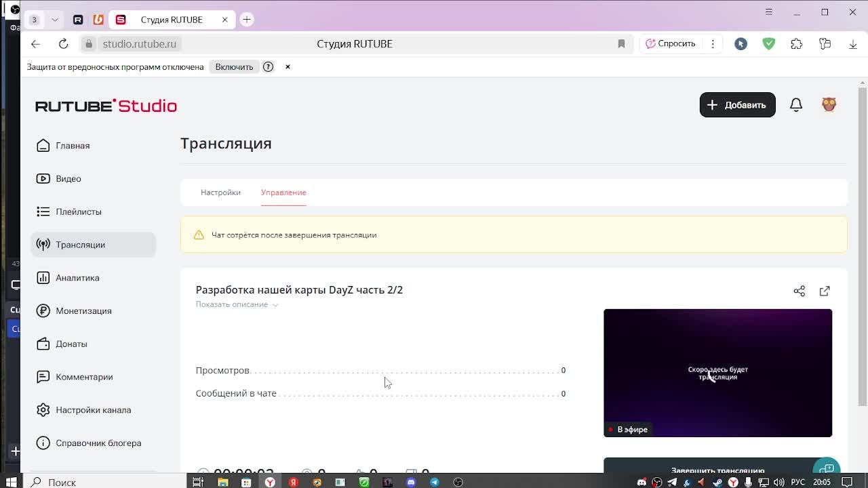The image size is (868, 488).
Task: Switch the РУС input language
Action: pos(797,482)
